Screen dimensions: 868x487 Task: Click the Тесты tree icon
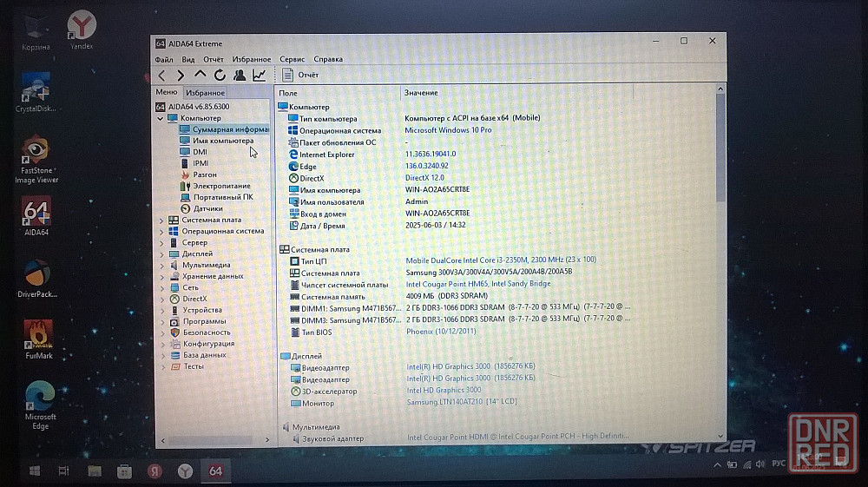[x=175, y=366]
